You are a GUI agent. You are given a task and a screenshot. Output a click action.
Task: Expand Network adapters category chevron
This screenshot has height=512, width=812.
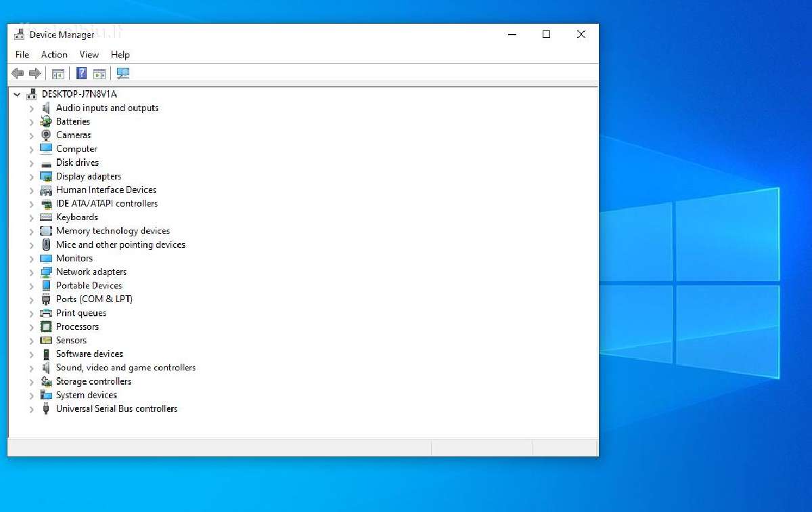point(31,272)
